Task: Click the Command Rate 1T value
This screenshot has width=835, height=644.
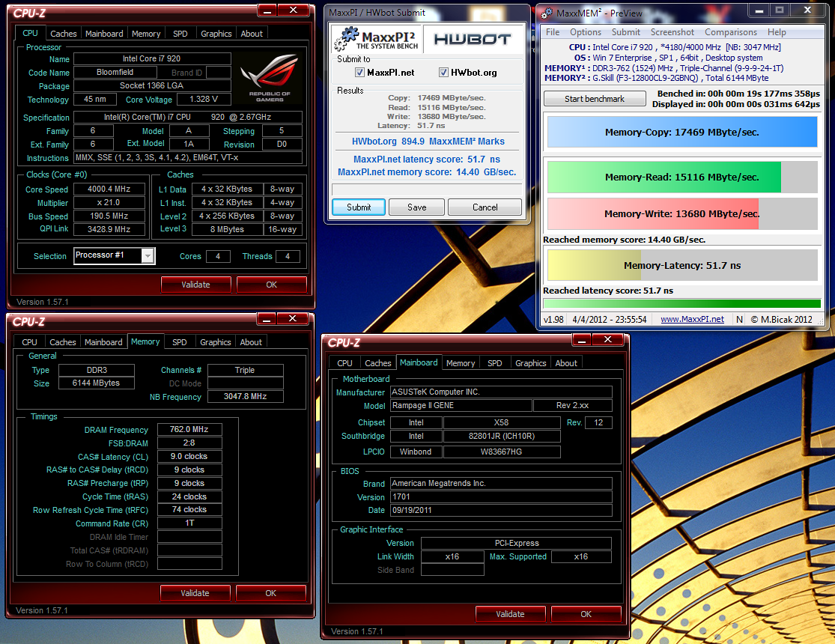Action: [x=189, y=523]
